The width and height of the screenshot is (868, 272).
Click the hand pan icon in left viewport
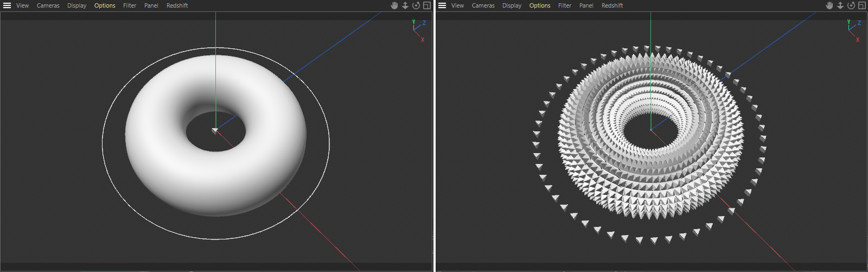pos(394,5)
